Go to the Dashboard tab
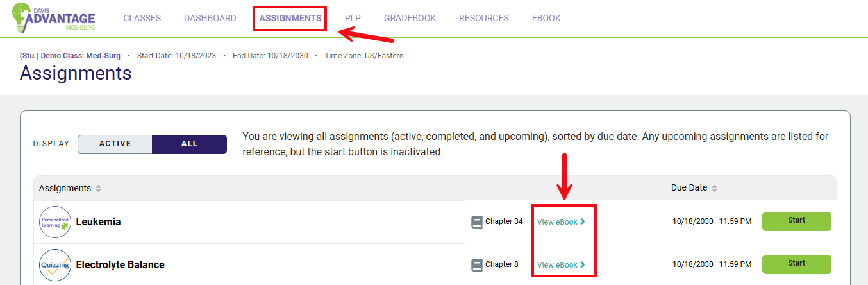This screenshot has width=868, height=285. point(210,19)
